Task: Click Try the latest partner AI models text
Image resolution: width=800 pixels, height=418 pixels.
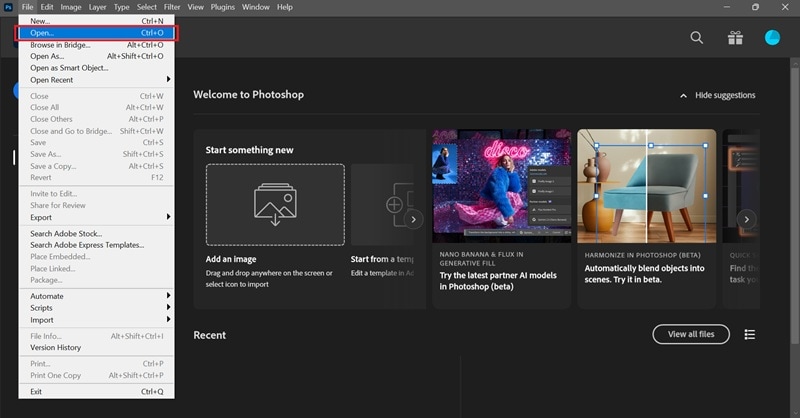Action: 498,281
